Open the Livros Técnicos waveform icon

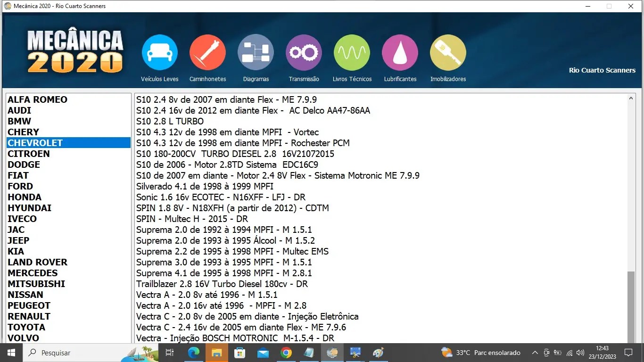pyautogui.click(x=352, y=52)
